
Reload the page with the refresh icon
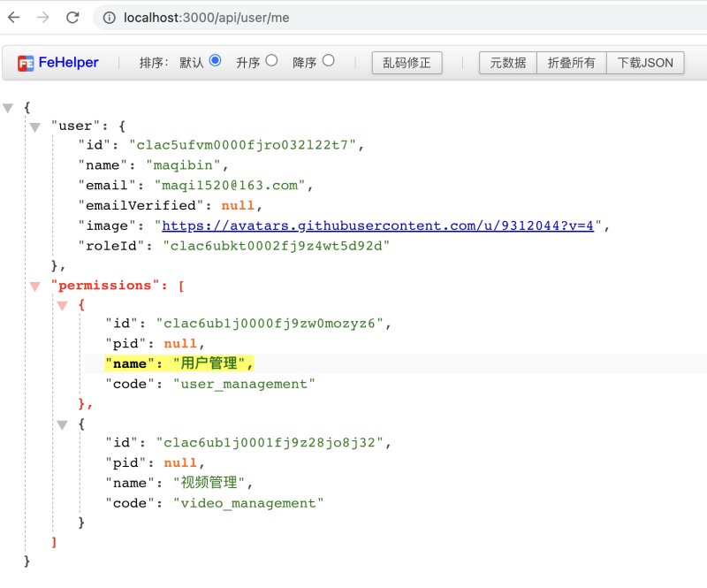72,18
